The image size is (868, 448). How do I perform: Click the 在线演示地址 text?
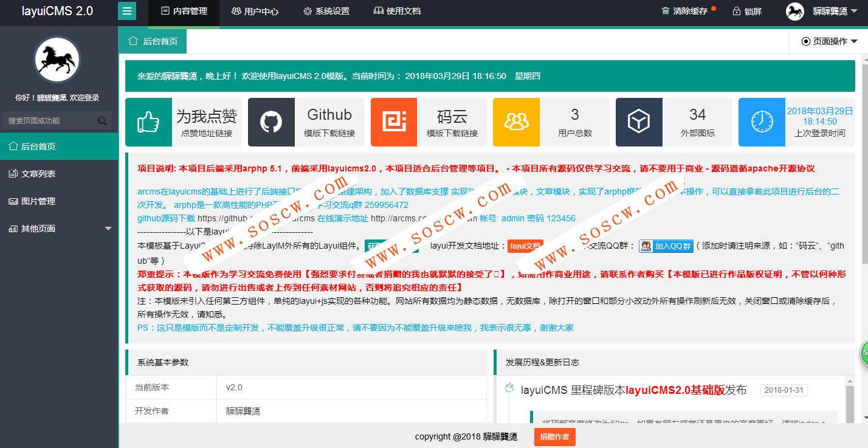point(343,218)
